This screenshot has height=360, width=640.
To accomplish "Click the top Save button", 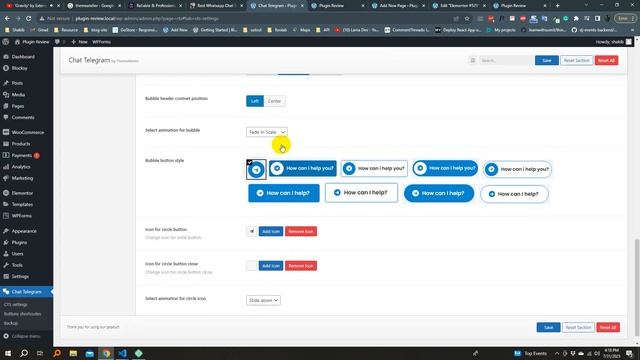I will coord(547,60).
